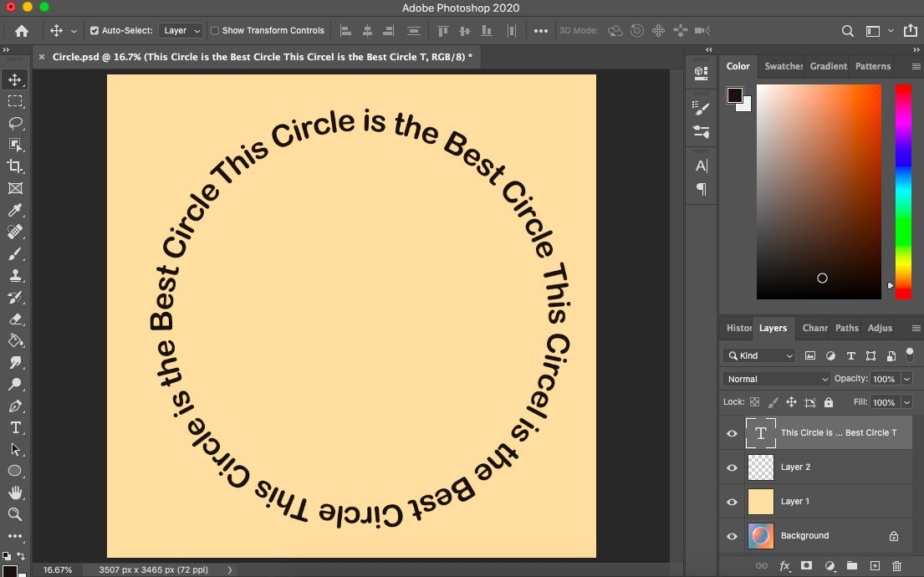Screen dimensions: 924x577
Task: Select the Paint Bucket tool
Action: pos(15,340)
